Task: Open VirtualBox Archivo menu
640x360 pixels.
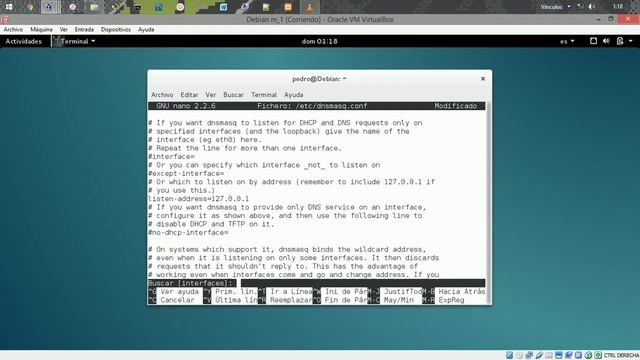Action: 13,29
